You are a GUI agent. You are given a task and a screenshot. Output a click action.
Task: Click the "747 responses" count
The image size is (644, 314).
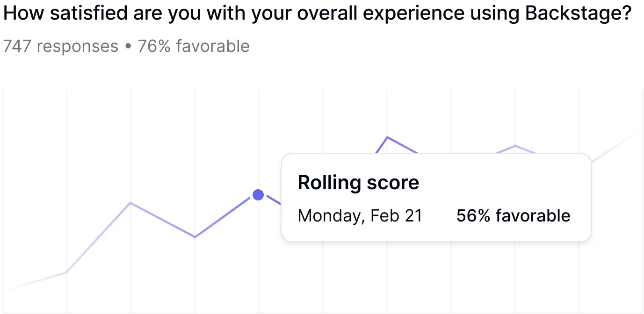click(61, 46)
